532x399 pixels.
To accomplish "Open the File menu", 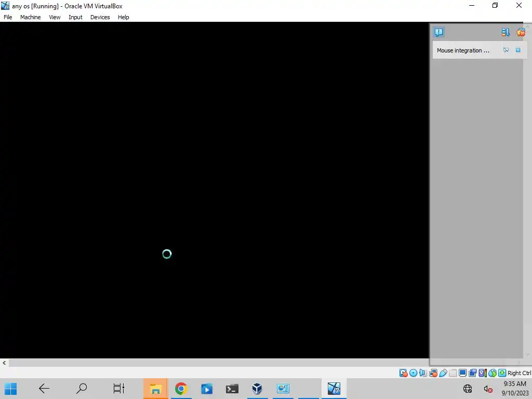I will click(x=8, y=17).
